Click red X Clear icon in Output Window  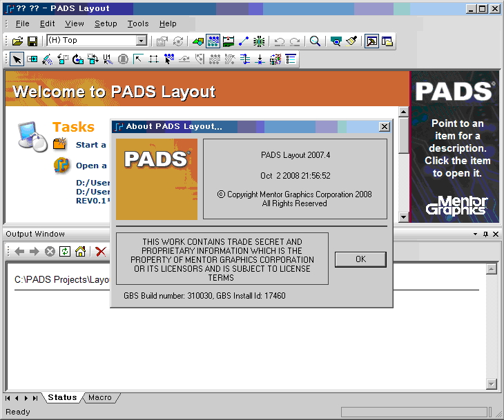(x=101, y=252)
